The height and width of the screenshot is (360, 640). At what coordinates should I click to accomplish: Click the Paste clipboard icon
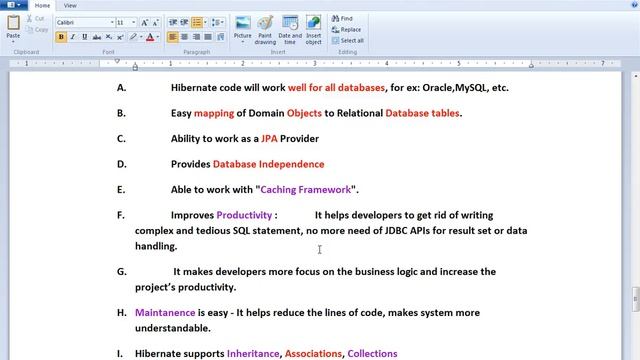click(13, 23)
